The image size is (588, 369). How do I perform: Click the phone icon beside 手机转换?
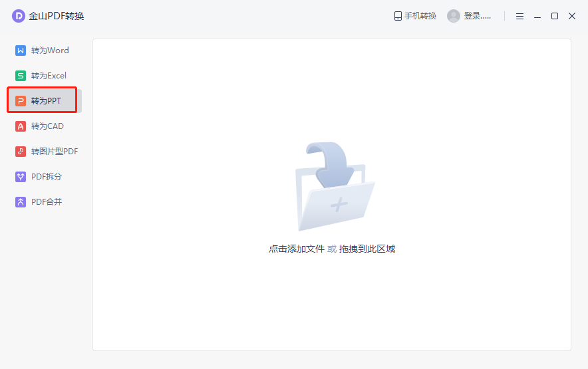[x=398, y=16]
